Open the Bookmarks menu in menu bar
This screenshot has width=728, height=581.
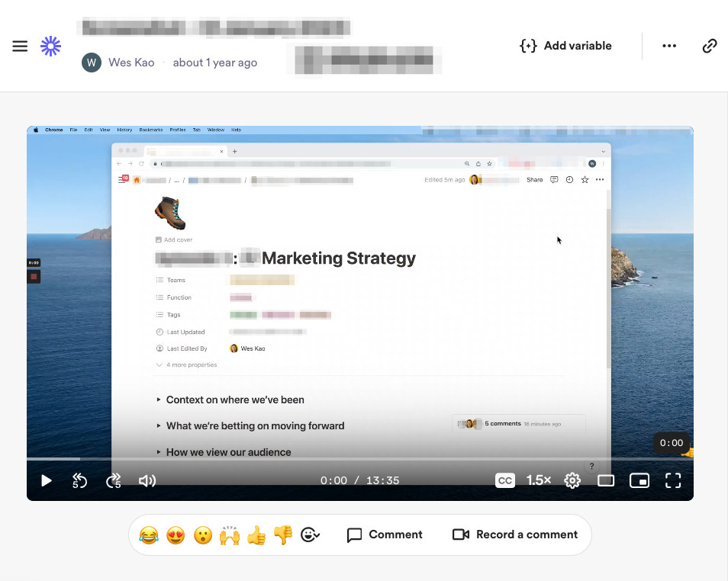pos(151,130)
